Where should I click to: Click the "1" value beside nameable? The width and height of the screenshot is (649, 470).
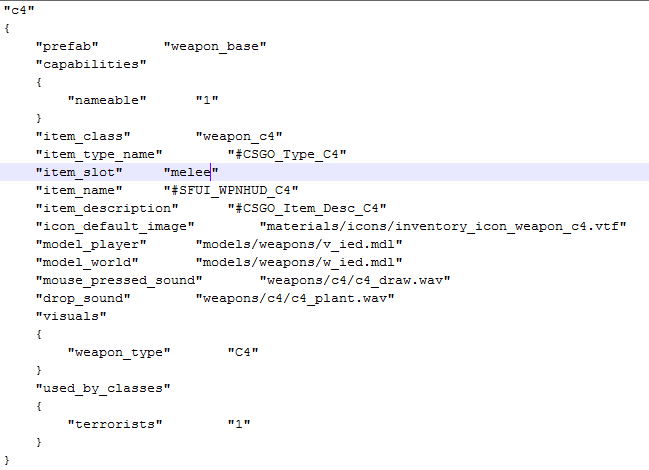207,101
